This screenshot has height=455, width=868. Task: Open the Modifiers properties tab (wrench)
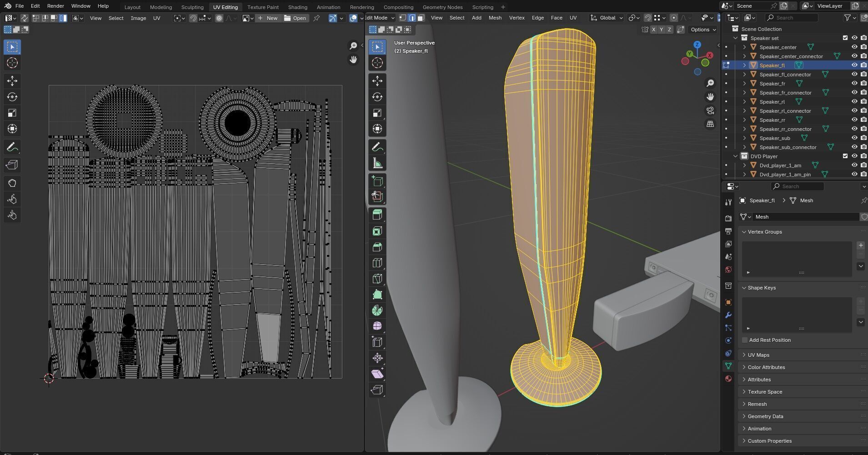coord(728,315)
